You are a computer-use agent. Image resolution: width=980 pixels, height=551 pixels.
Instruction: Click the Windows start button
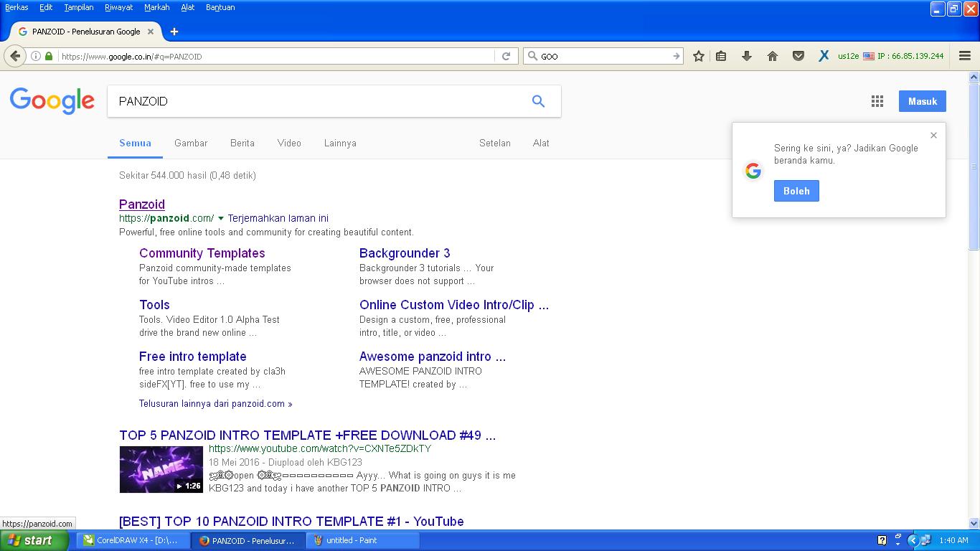coord(34,540)
